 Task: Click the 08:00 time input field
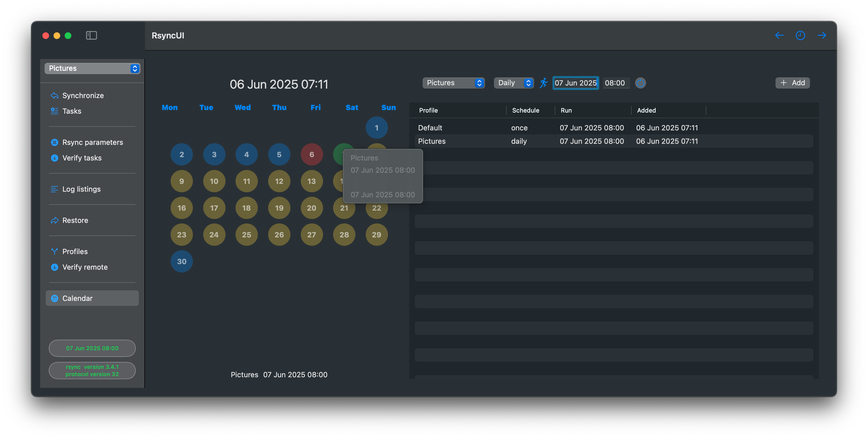[x=615, y=83]
